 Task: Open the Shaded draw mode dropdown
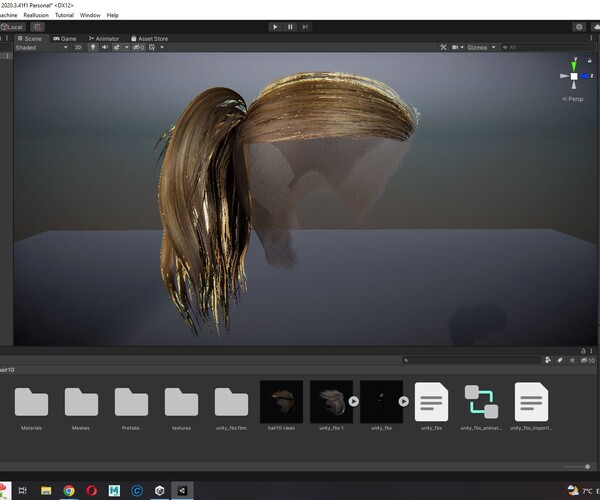41,47
